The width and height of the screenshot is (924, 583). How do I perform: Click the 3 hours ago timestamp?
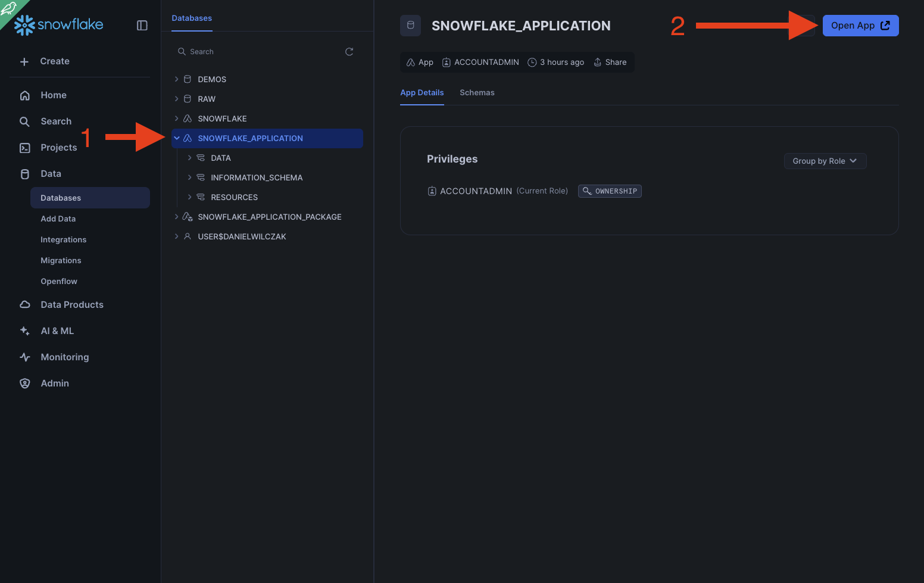562,63
